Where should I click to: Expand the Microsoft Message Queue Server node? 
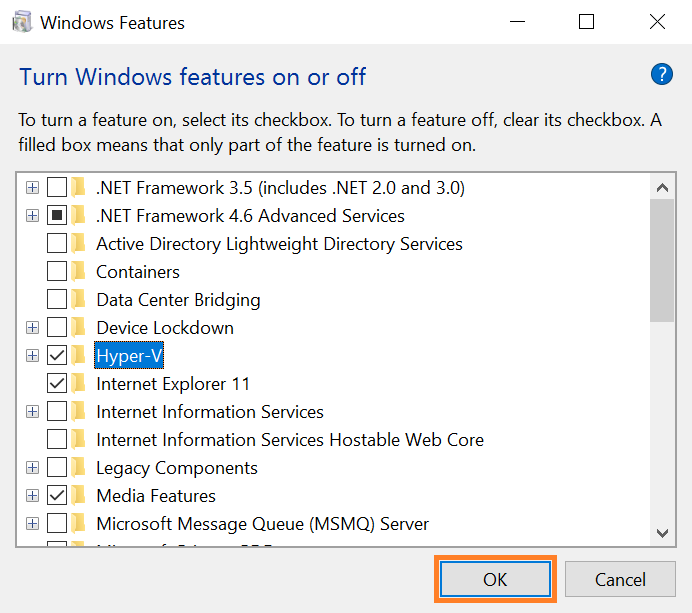pos(32,524)
